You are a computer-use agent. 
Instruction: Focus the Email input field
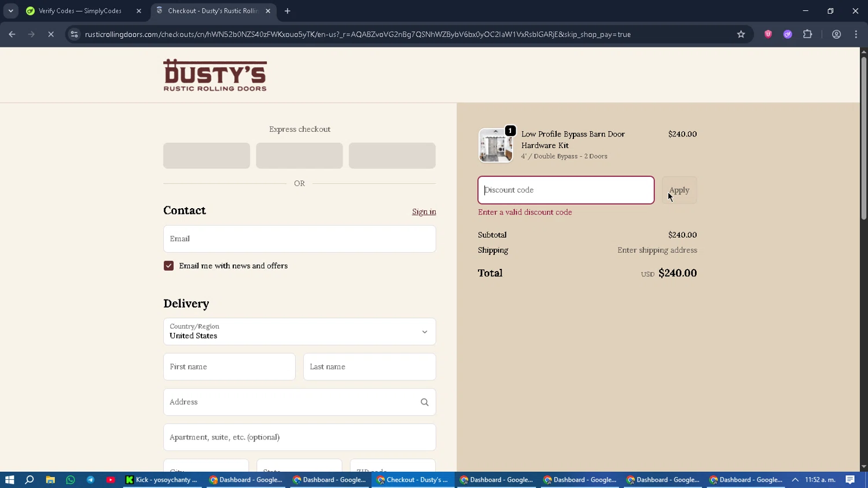[299, 239]
